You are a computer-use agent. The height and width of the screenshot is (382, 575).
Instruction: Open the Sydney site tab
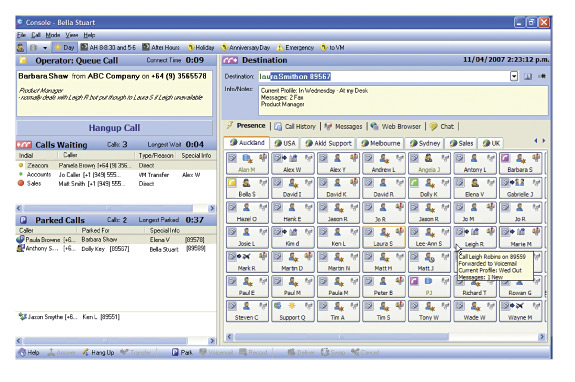click(425, 143)
